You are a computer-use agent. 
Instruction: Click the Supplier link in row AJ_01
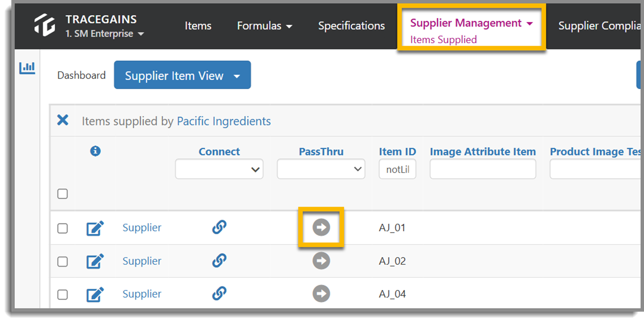coord(142,228)
